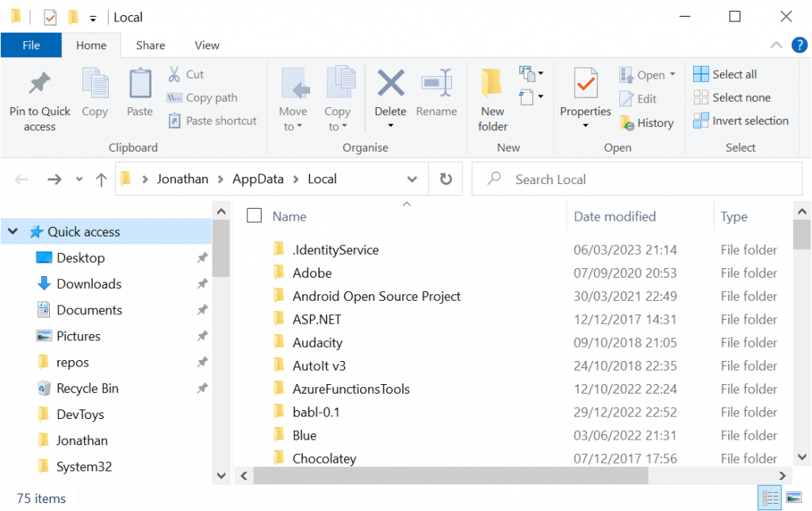Image resolution: width=812 pixels, height=511 pixels.
Task: Expand the Open dropdown arrow
Action: tap(672, 74)
